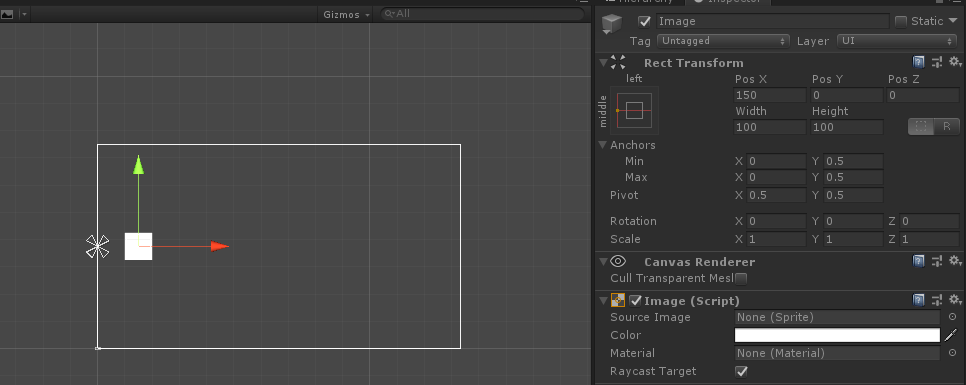Open Rect Transform help reference icon

918,62
